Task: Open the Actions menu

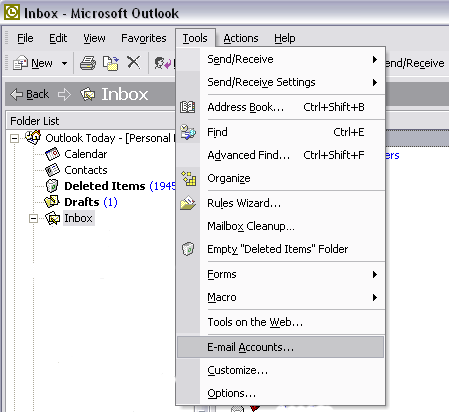Action: tap(241, 38)
